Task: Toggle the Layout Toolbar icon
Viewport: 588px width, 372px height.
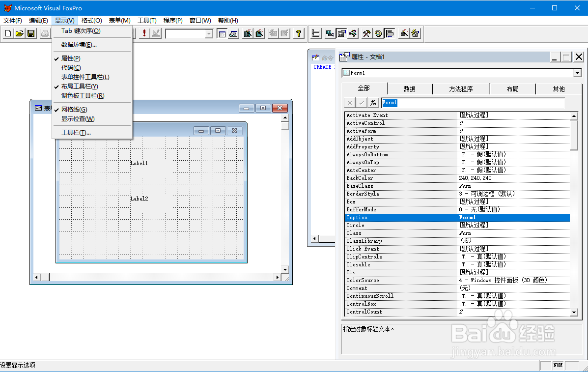Action: (x=390, y=33)
